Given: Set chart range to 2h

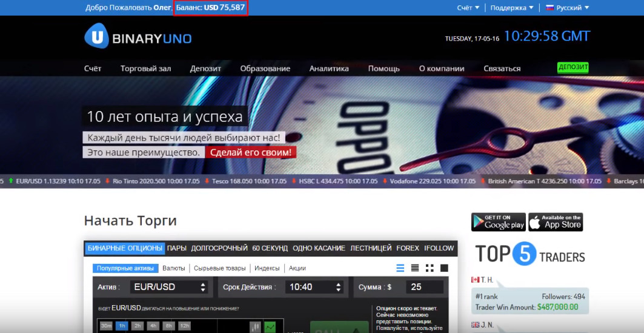Looking at the screenshot, I should tap(138, 326).
